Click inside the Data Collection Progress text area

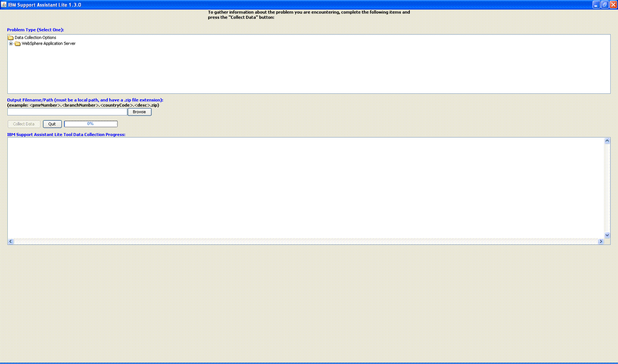[x=306, y=188]
